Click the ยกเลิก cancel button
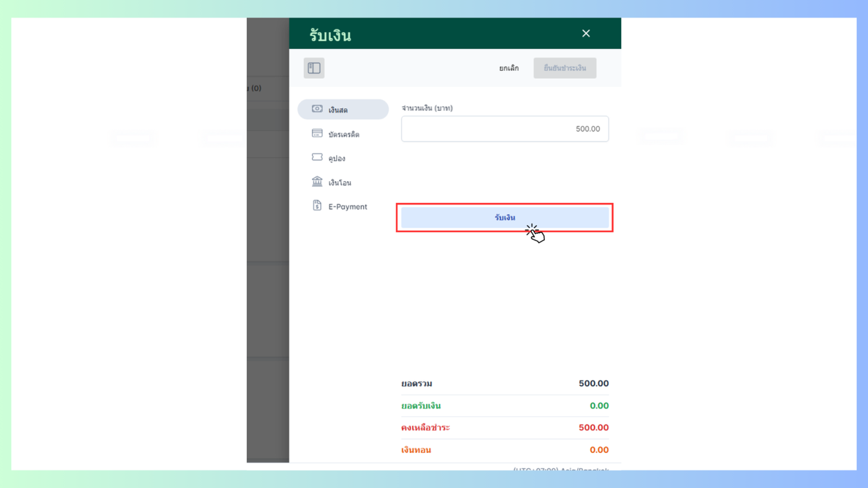 pyautogui.click(x=509, y=68)
